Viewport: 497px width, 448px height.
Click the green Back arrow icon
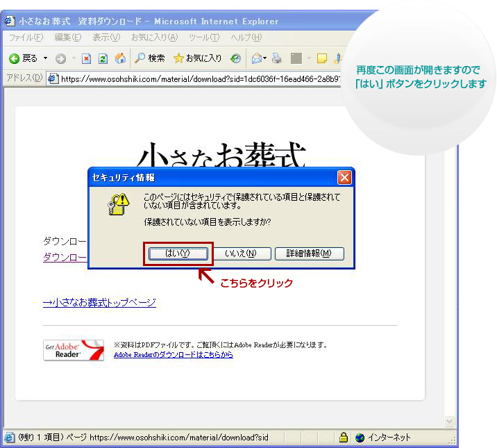[x=15, y=58]
